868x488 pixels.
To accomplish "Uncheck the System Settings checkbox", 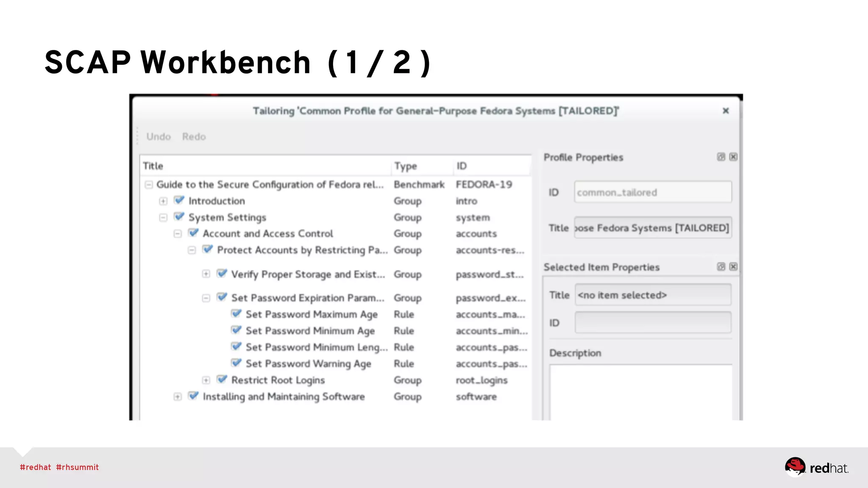I will 179,217.
